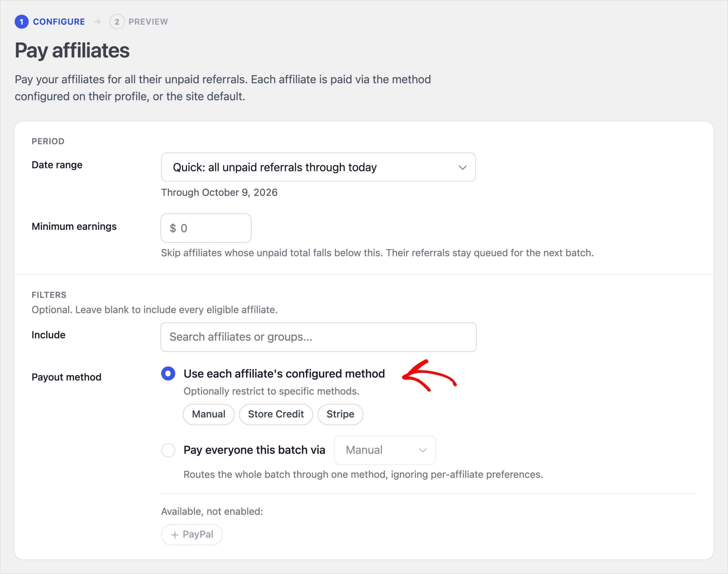Screen dimensions: 728x574
Task: Click the arrow between Configure and Preview
Action: click(x=98, y=22)
